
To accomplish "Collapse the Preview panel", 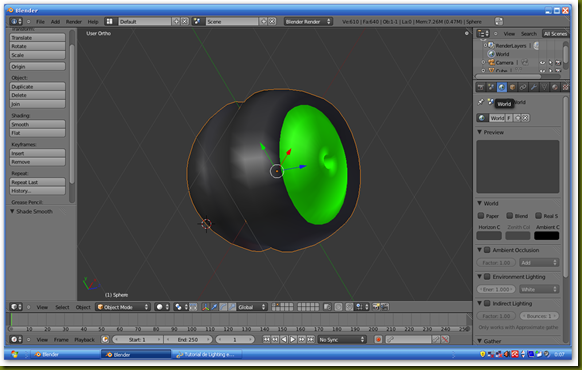I will 480,132.
